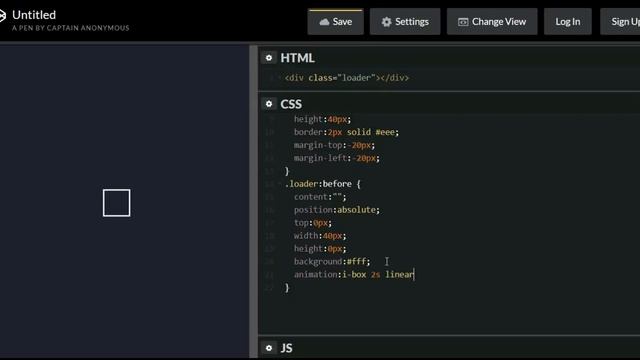Click the animation:i-box 2s linear line
640x360 pixels.
353,275
